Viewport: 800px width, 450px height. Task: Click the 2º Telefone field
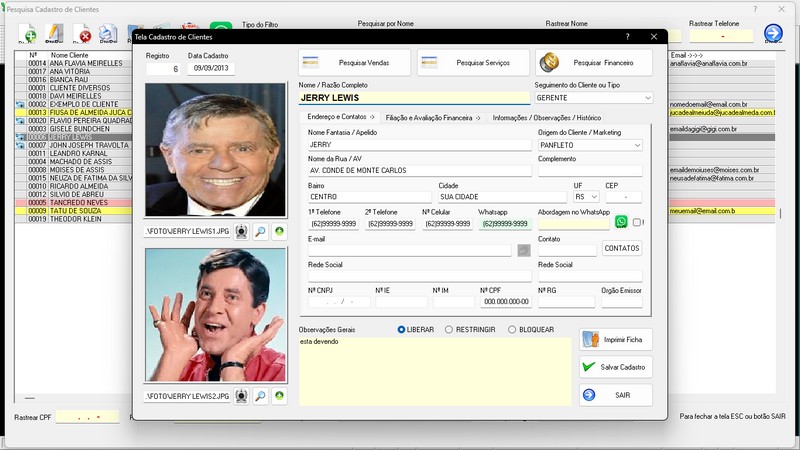click(x=391, y=223)
